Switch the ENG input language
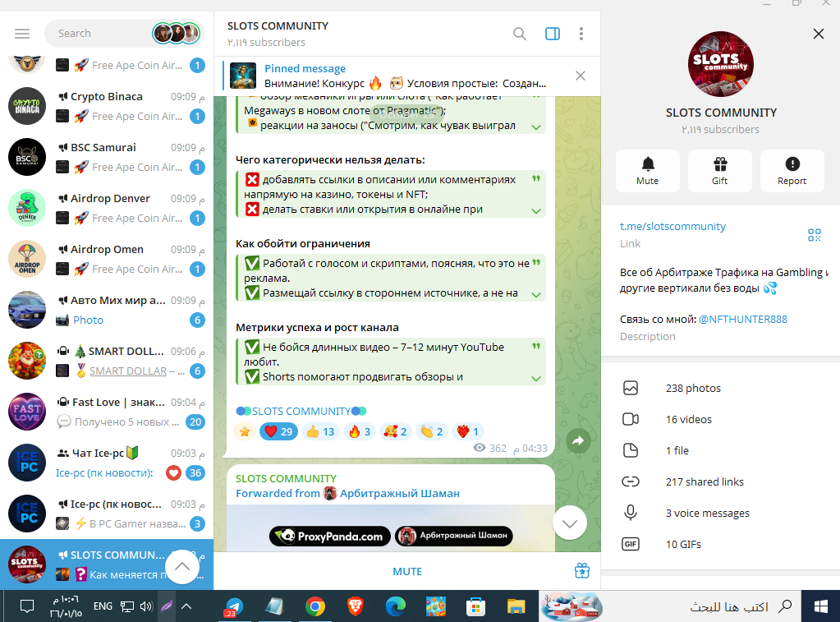Screen dimensions: 840x622 pos(103,606)
